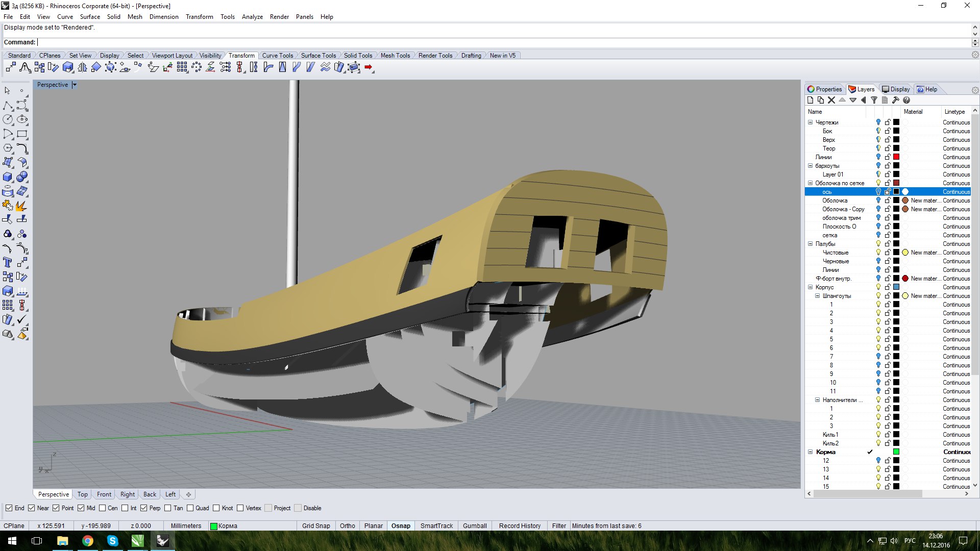Collapse the Палубы layer group
The width and height of the screenshot is (980, 551).
coord(810,244)
